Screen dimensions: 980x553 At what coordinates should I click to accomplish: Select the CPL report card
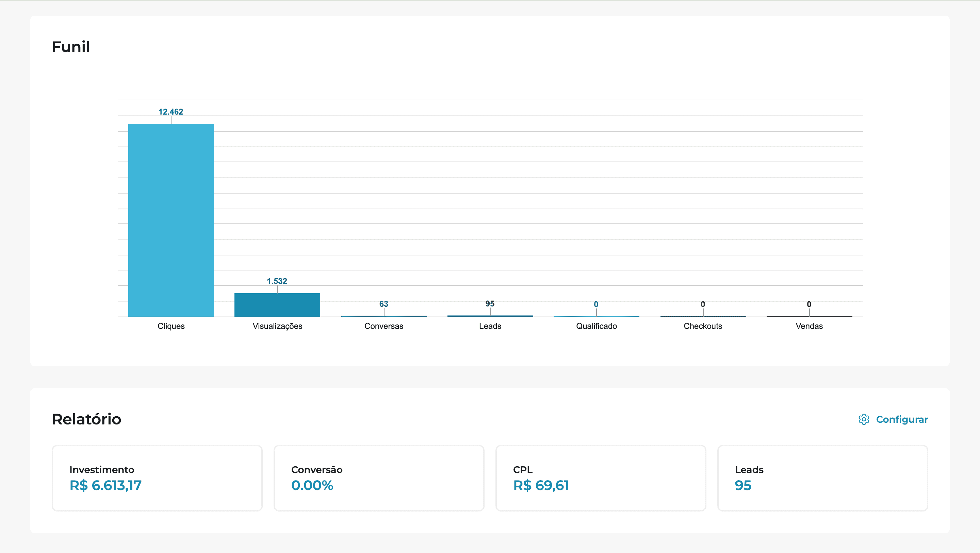600,478
